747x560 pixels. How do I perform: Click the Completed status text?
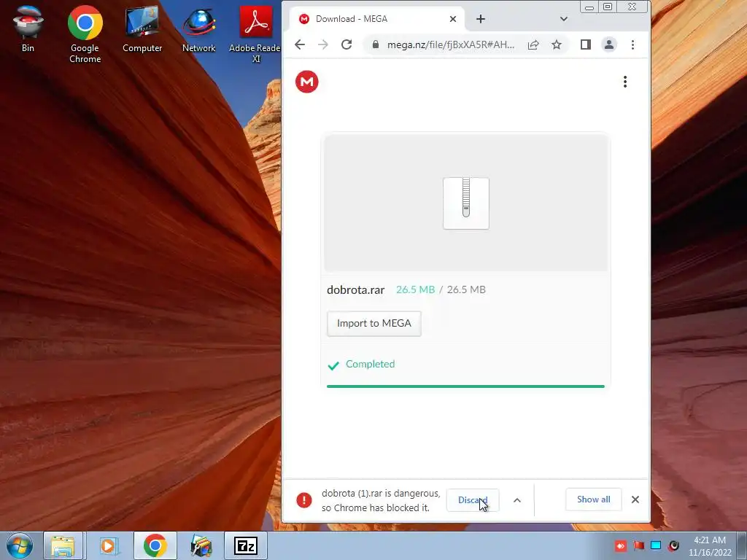pos(370,364)
